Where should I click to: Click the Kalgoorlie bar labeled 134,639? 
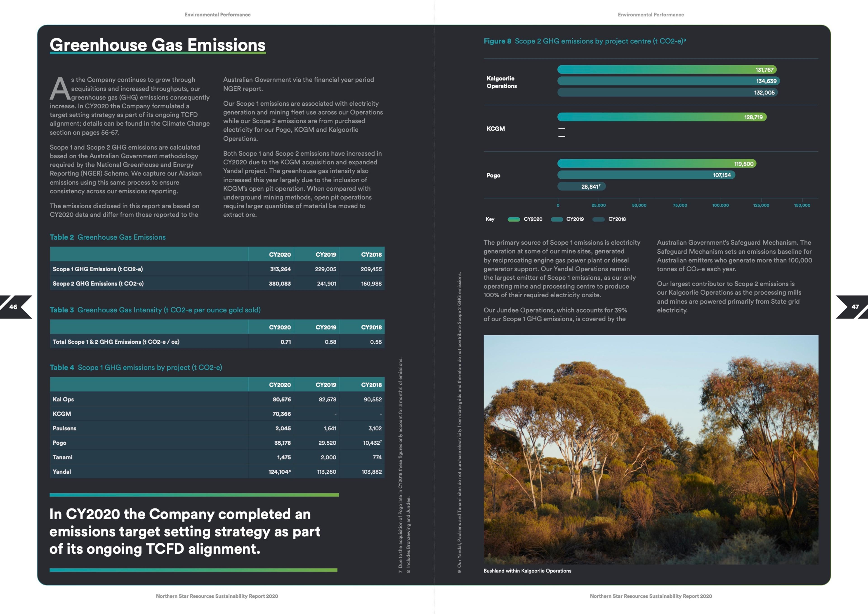[668, 81]
